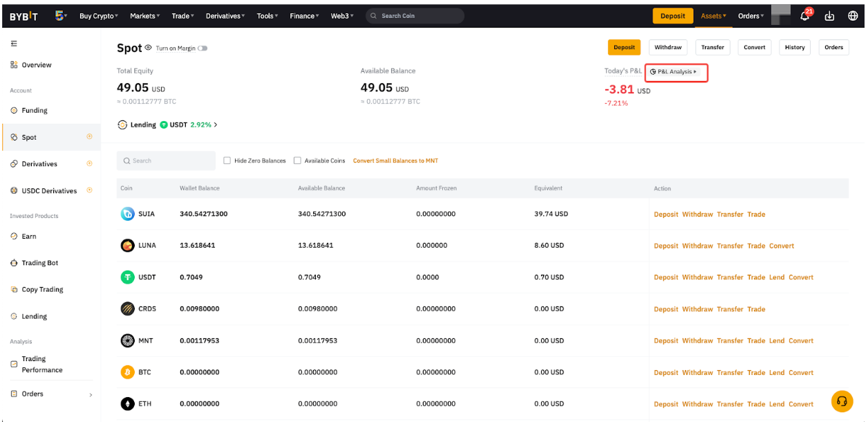Expand the Buy Crypto dropdown menu
The height and width of the screenshot is (422, 868).
[x=99, y=16]
